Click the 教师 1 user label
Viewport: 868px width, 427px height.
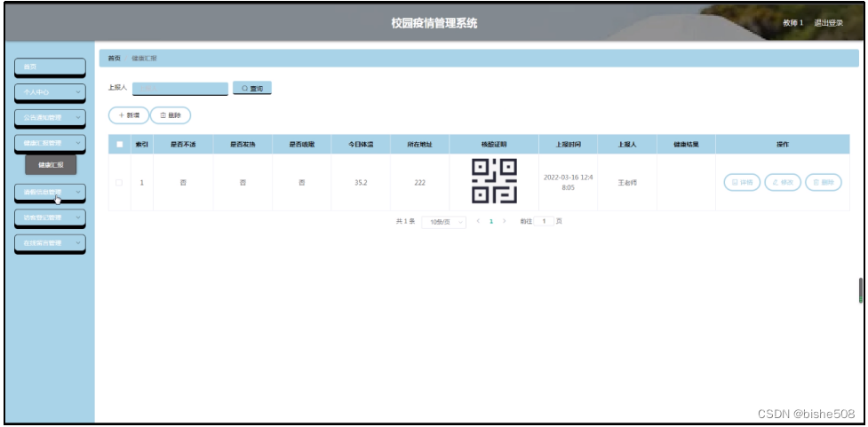coord(792,23)
